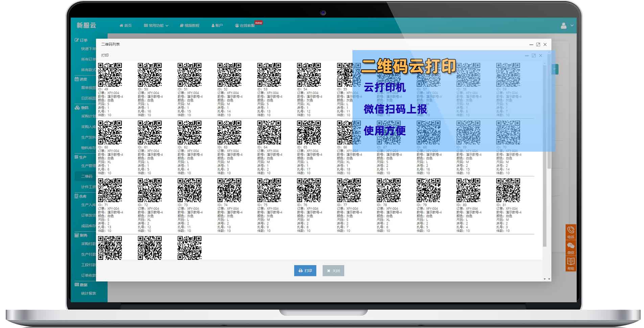
Task: Click the 关闭 button next to 打印
Action: (x=333, y=271)
